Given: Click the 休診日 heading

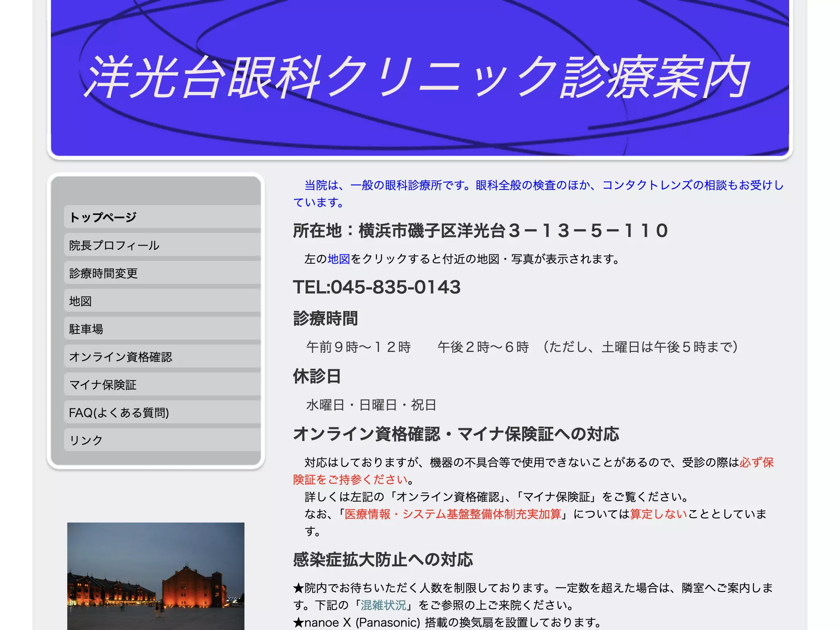Looking at the screenshot, I should point(317,376).
